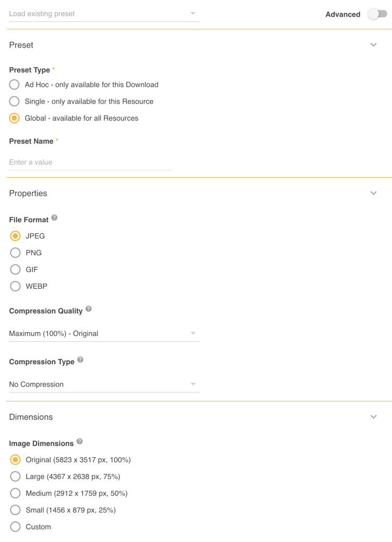Select the Ad Hoc preset type
The width and height of the screenshot is (392, 542).
click(x=15, y=85)
